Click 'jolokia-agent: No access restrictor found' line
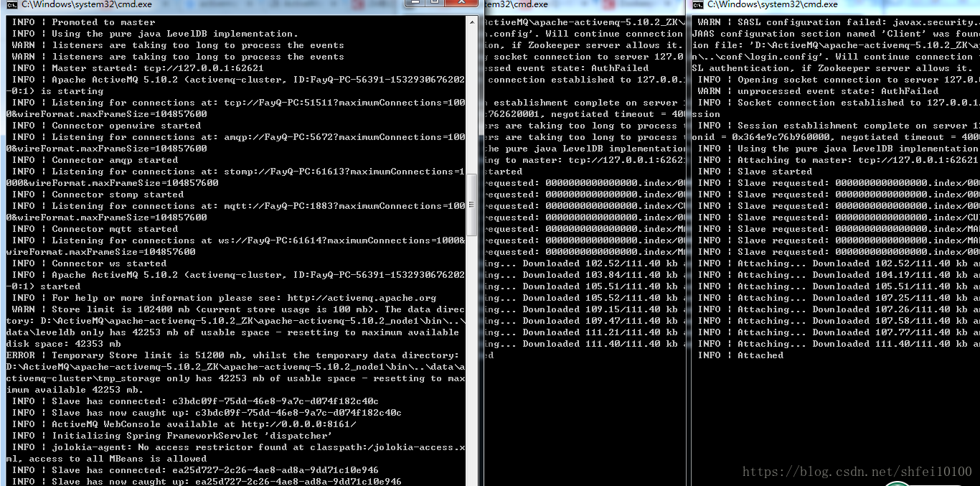 (235, 453)
